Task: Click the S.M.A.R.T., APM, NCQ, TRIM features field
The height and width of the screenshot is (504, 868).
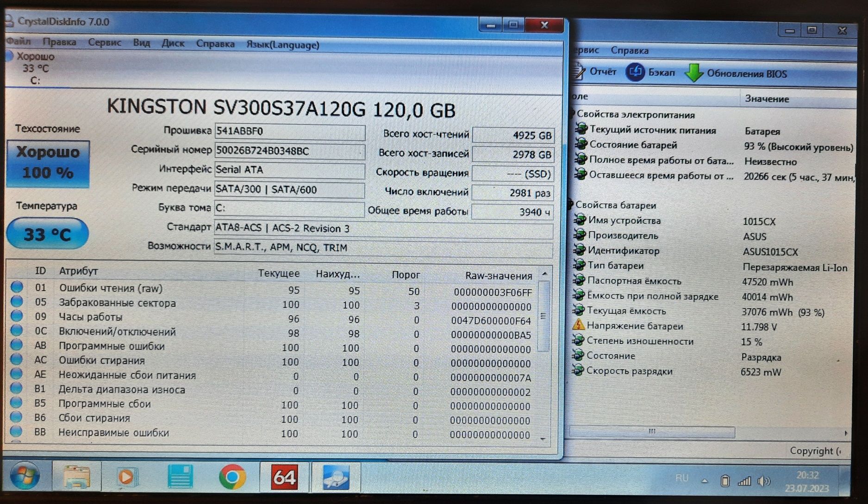Action: [383, 248]
